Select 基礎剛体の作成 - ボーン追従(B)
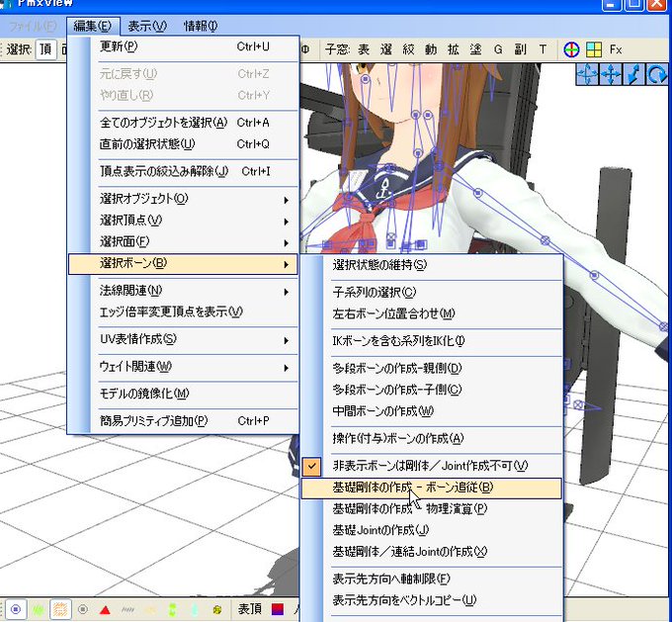 click(x=432, y=489)
